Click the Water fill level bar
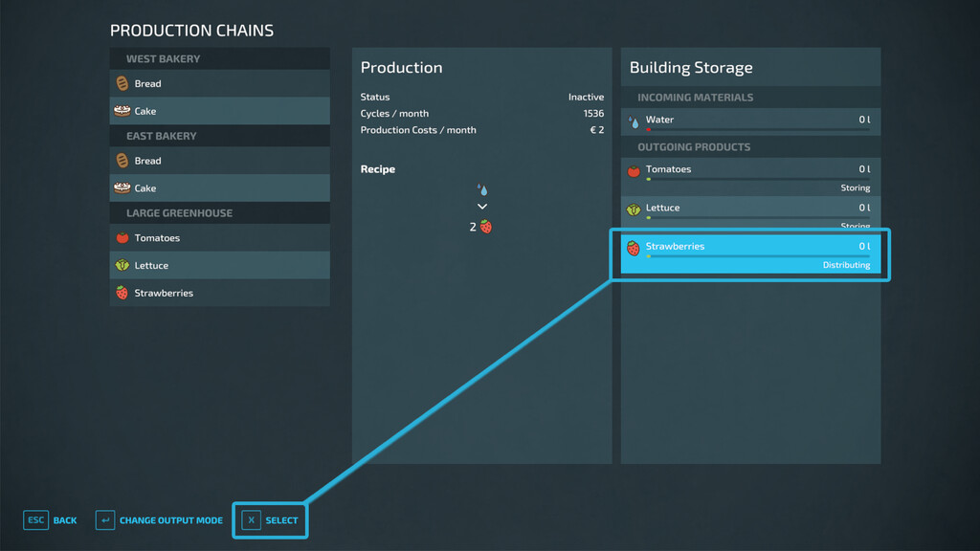 pos(756,130)
